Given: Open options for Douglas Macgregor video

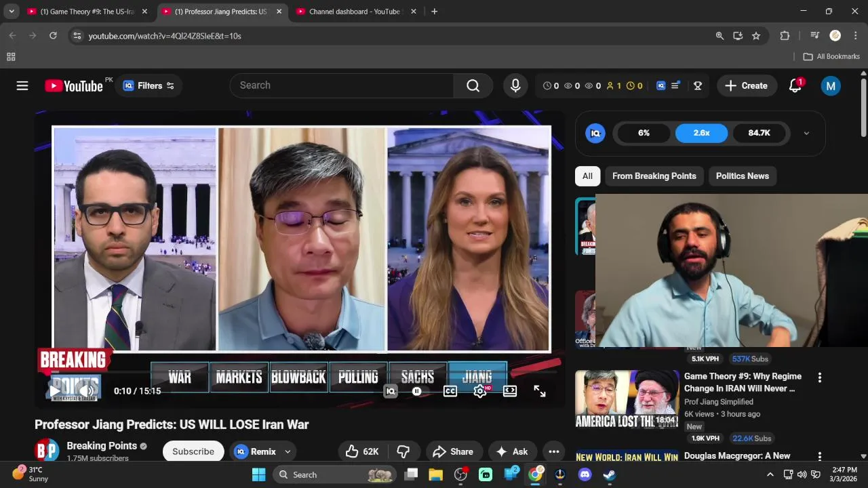Looking at the screenshot, I should point(819,456).
